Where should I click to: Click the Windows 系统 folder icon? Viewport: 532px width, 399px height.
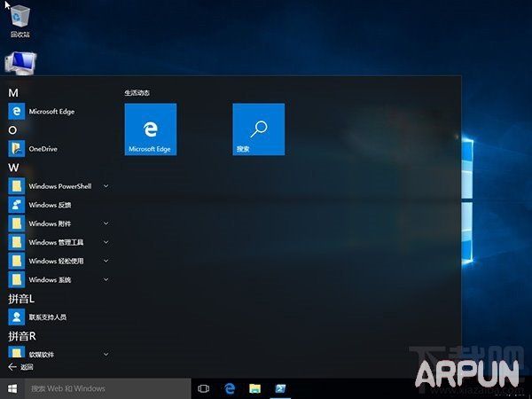coord(17,279)
